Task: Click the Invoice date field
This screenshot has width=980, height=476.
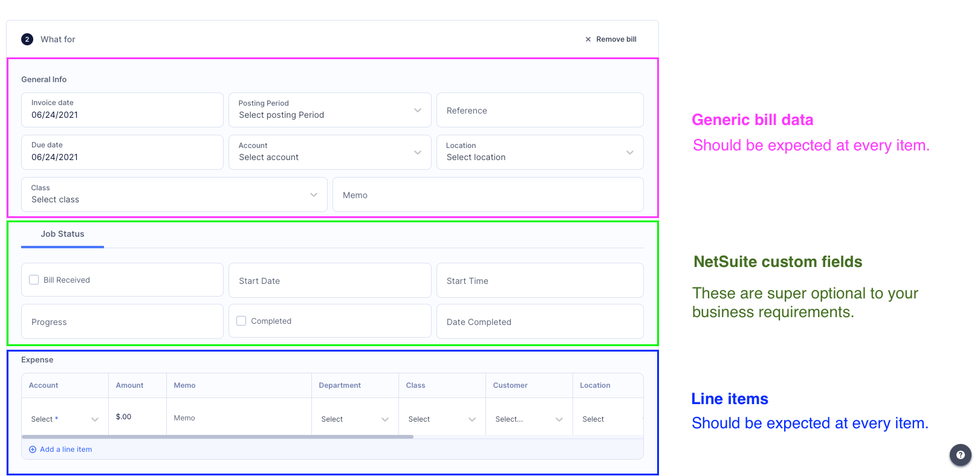Action: pos(122,110)
